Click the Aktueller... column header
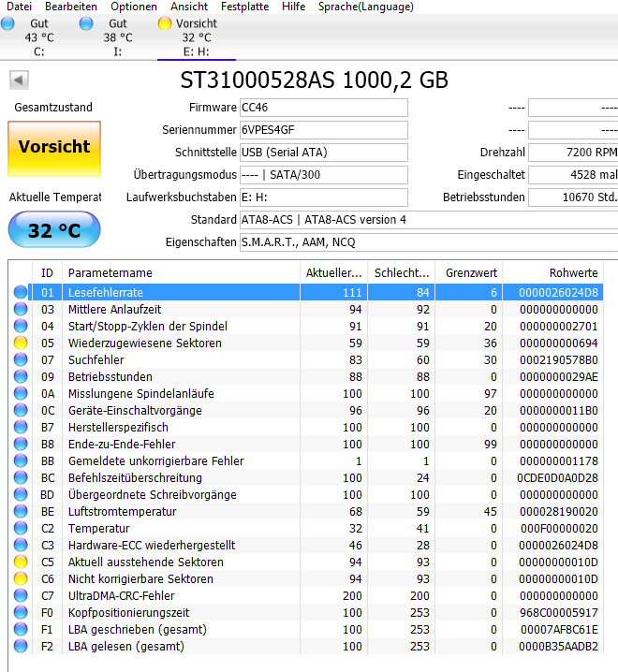618x672 pixels. (x=333, y=273)
